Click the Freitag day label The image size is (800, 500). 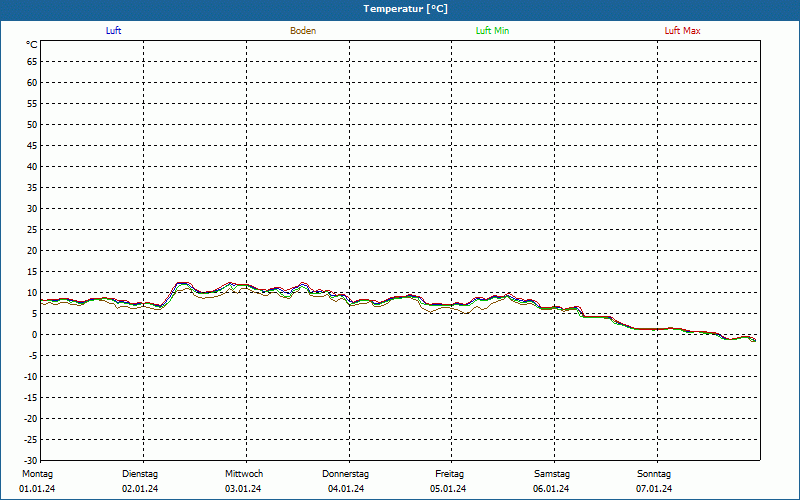449,474
